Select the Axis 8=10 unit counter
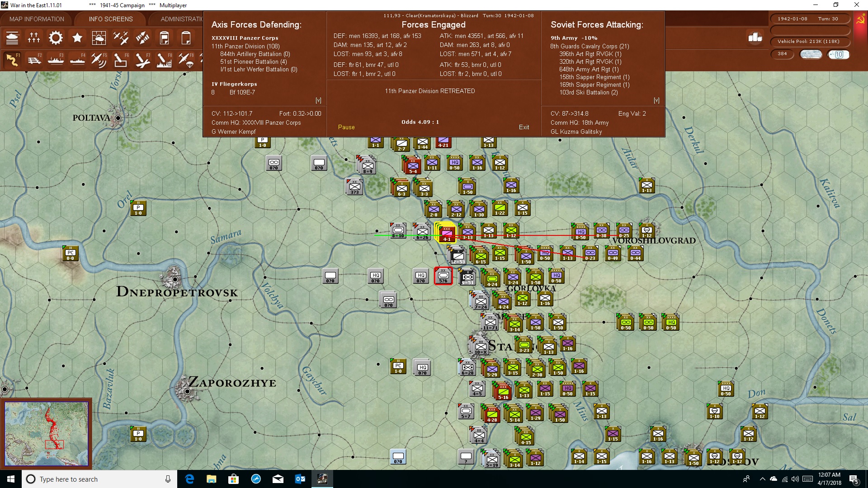Screen dimensions: 868x488 tap(398, 231)
